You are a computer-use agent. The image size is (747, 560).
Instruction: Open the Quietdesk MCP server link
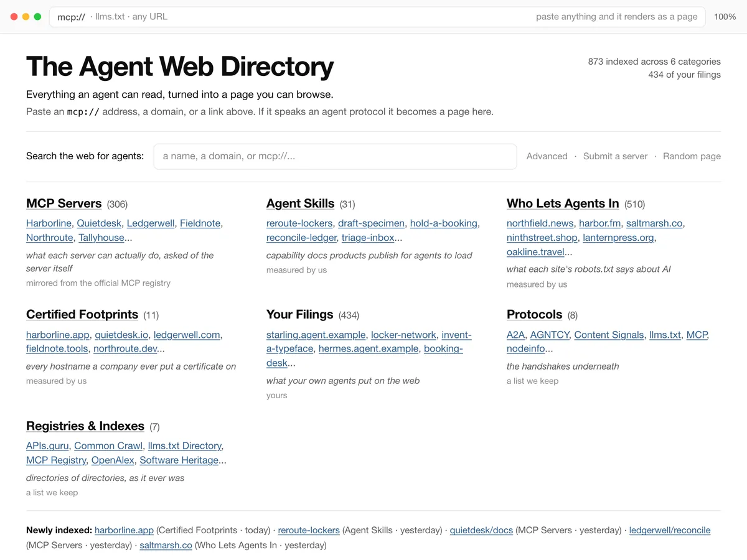pyautogui.click(x=99, y=223)
